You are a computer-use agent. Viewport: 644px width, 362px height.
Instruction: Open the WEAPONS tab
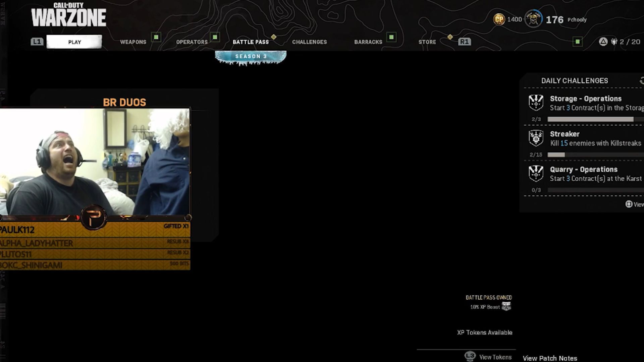pos(133,42)
